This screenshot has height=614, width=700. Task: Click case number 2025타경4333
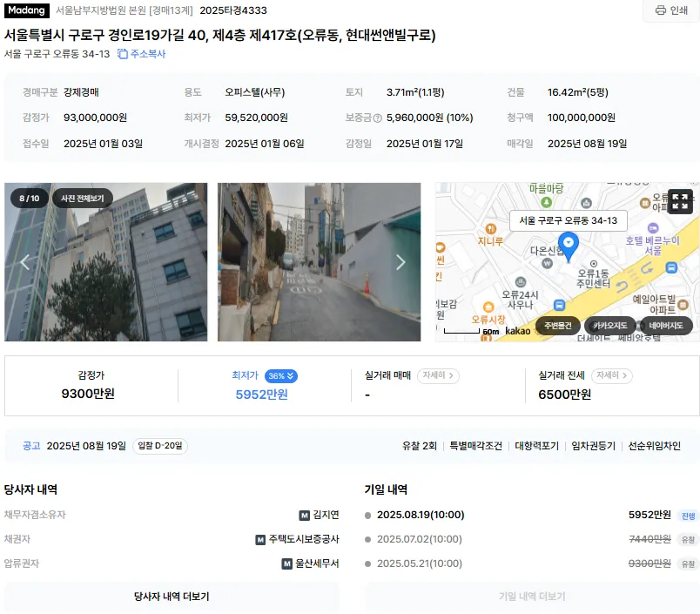pyautogui.click(x=233, y=10)
